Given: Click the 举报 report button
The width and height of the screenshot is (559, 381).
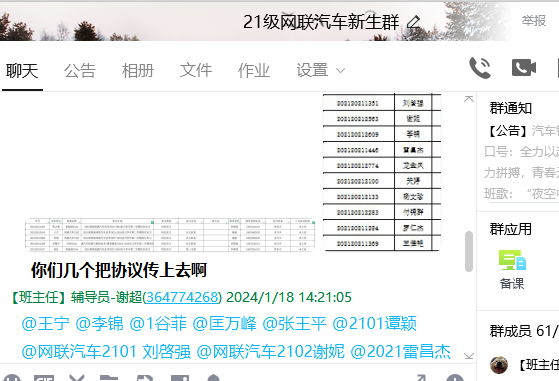Looking at the screenshot, I should coord(534,21).
